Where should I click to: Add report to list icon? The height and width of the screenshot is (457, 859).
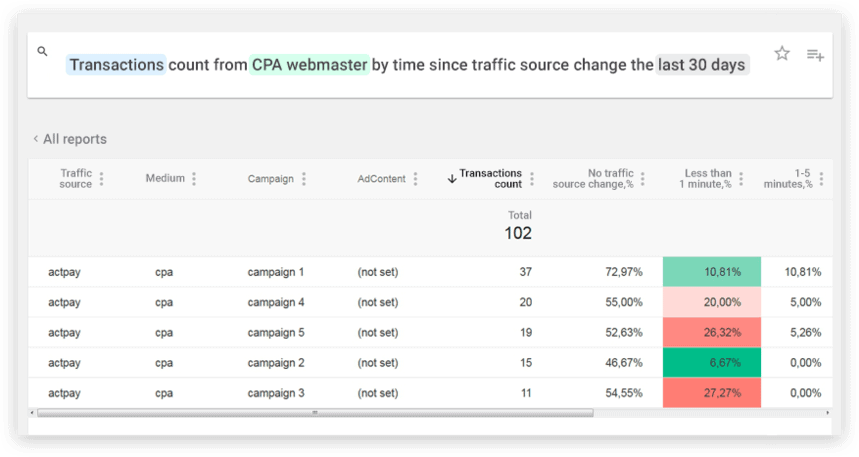815,55
